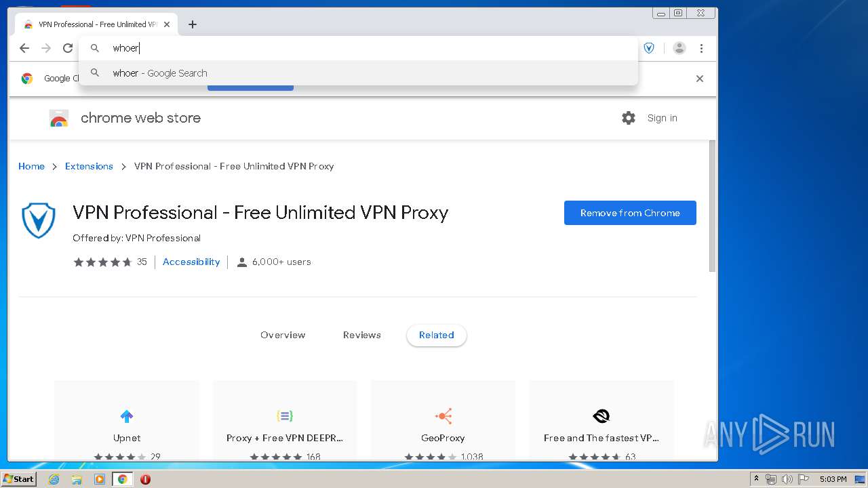Click the network tray icon
The width and height of the screenshot is (868, 488).
[771, 479]
